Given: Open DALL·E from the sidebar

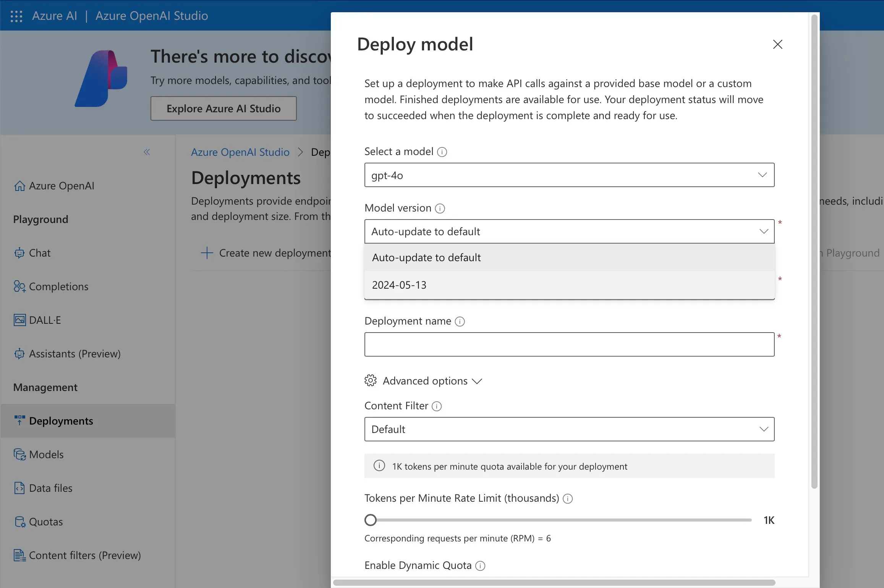Looking at the screenshot, I should pos(19,320).
